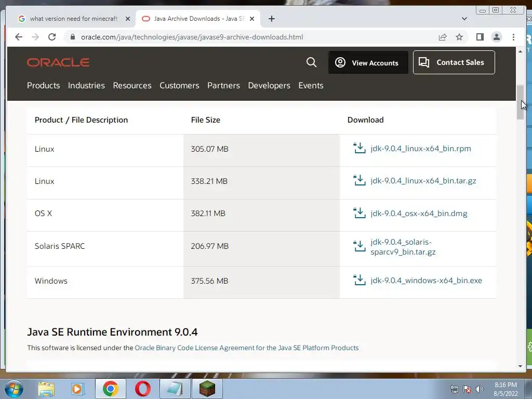This screenshot has height=399, width=532.
Task: Download jdk-9.0.4_linux-x64_bin.tar.gz link
Action: pos(423,181)
